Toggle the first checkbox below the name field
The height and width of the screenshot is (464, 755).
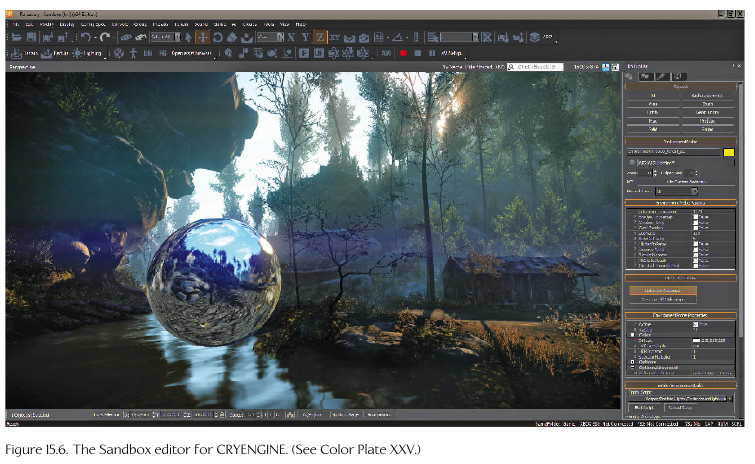630,162
